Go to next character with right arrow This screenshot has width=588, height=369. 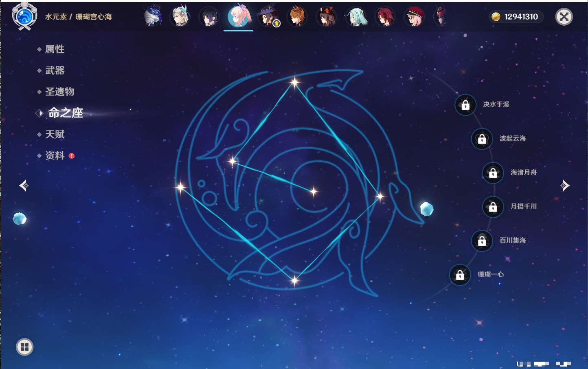coord(565,186)
